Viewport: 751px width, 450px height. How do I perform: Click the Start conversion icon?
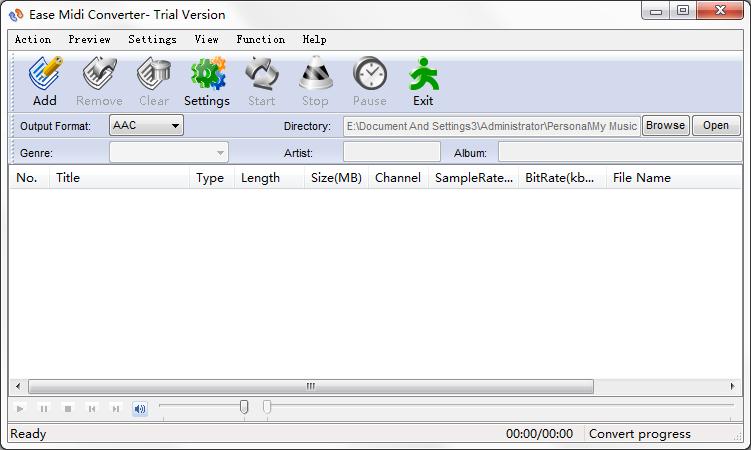tap(262, 74)
